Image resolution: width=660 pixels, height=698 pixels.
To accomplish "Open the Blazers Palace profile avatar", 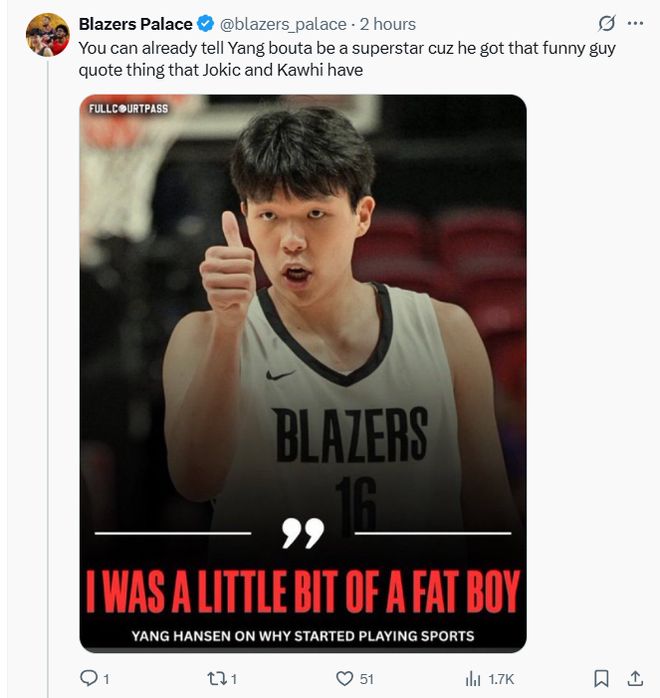I will click(47, 36).
